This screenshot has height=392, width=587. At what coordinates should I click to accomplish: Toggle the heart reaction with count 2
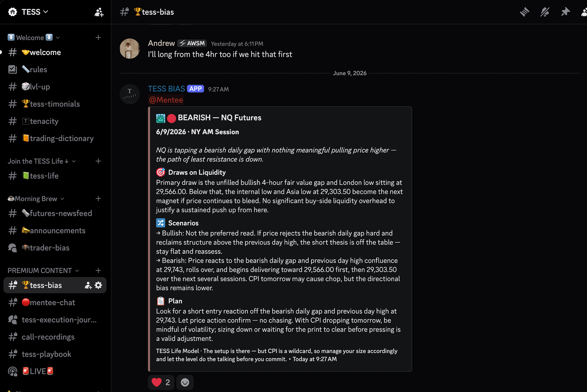coord(161,382)
